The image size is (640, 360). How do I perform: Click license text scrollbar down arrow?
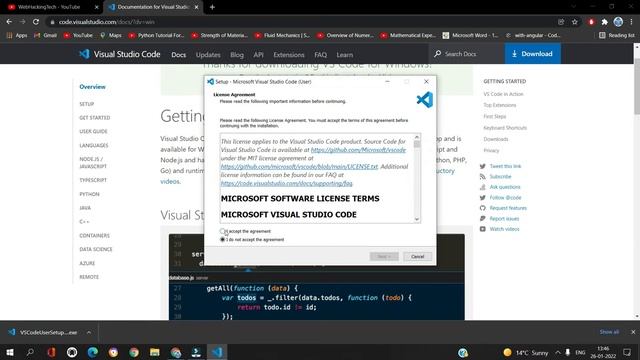417,219
